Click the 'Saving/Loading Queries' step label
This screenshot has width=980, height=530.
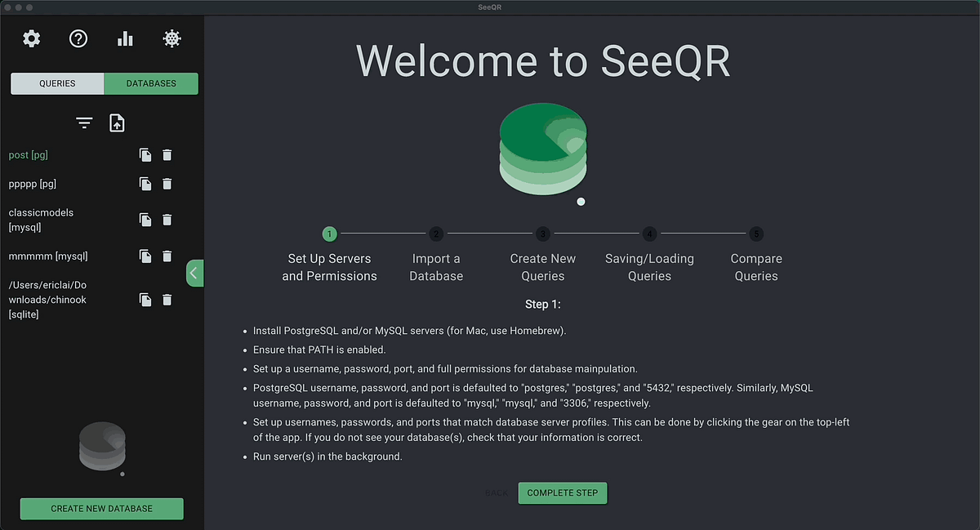[649, 267]
